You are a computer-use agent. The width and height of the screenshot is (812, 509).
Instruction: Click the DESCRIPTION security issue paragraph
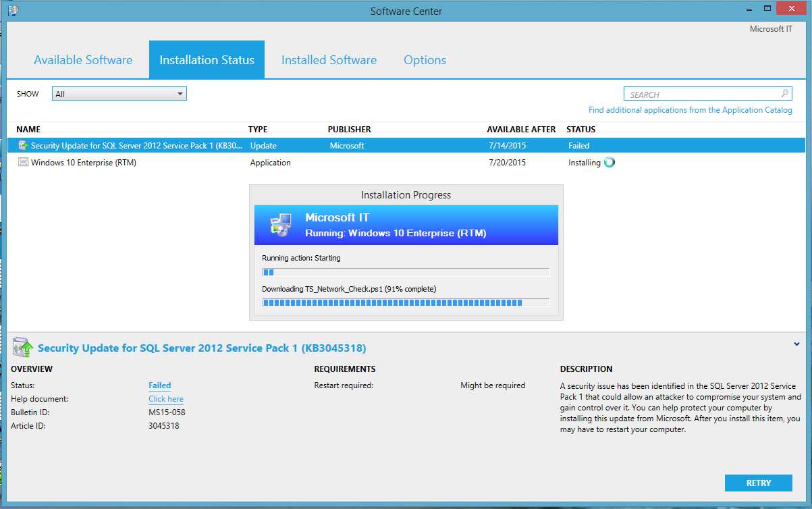(x=680, y=408)
